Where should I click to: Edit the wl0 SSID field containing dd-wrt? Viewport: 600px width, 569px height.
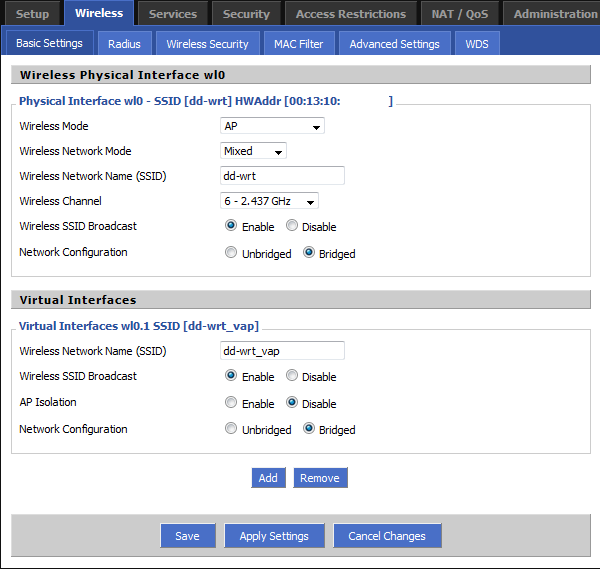point(282,176)
